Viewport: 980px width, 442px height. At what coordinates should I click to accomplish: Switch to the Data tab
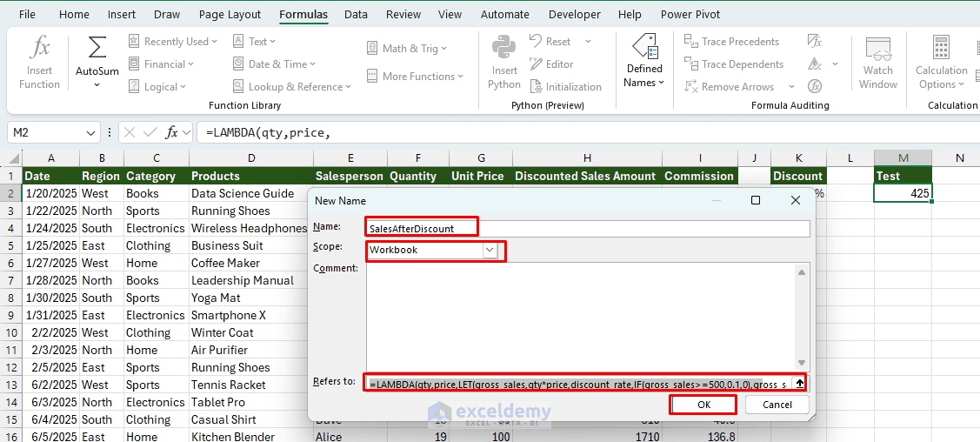click(x=356, y=15)
